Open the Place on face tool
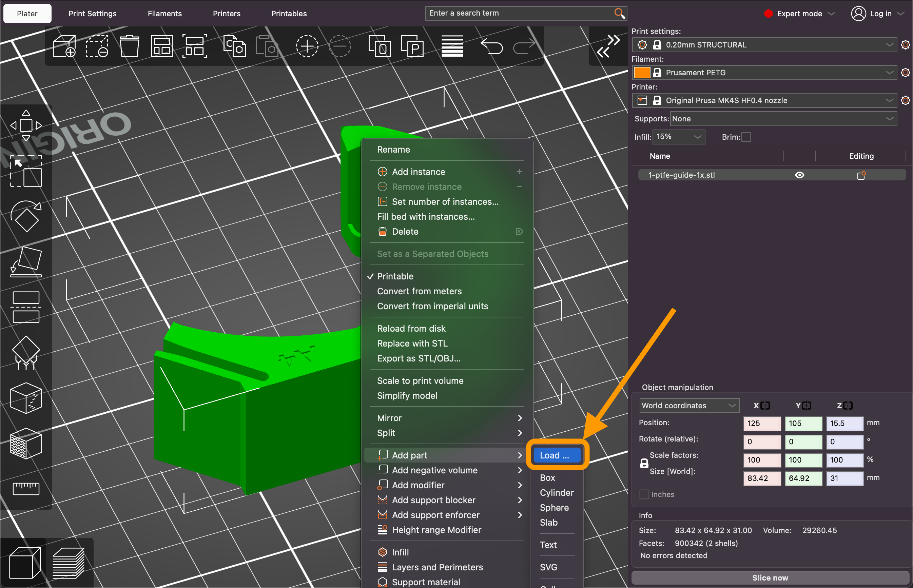Image resolution: width=913 pixels, height=588 pixels. click(x=26, y=261)
